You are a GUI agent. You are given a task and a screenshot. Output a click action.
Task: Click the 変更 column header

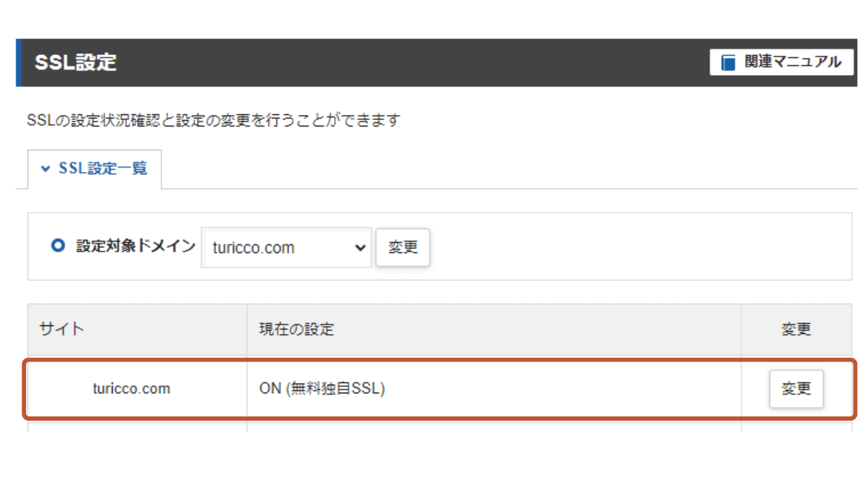point(796,330)
